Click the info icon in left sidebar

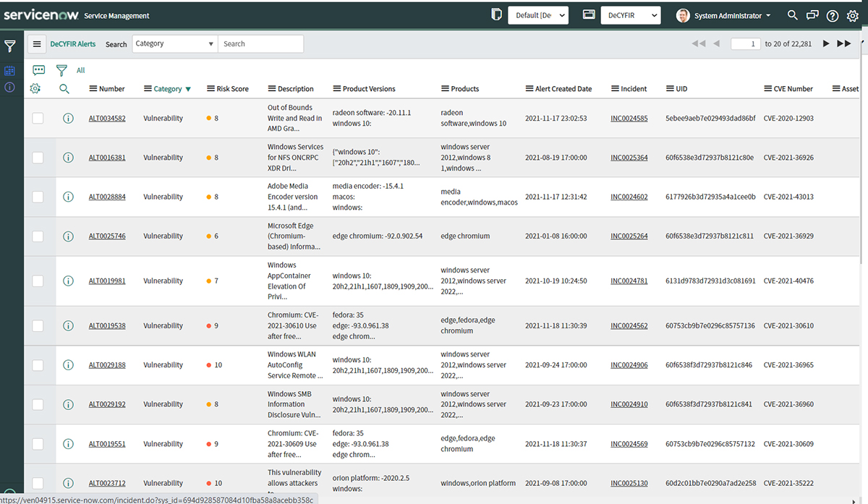pos(10,87)
